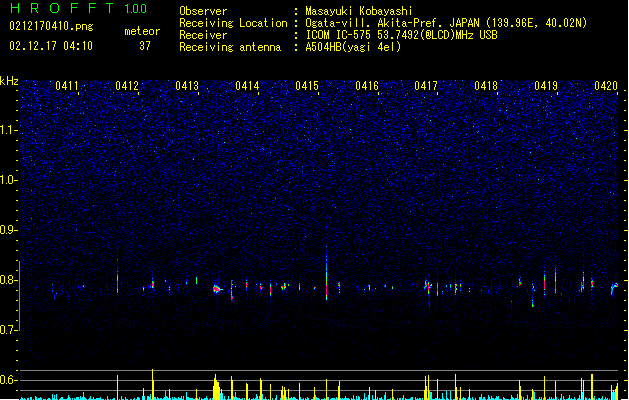
Task: Click the 0.8 kHz axis label
Action: click(x=8, y=280)
